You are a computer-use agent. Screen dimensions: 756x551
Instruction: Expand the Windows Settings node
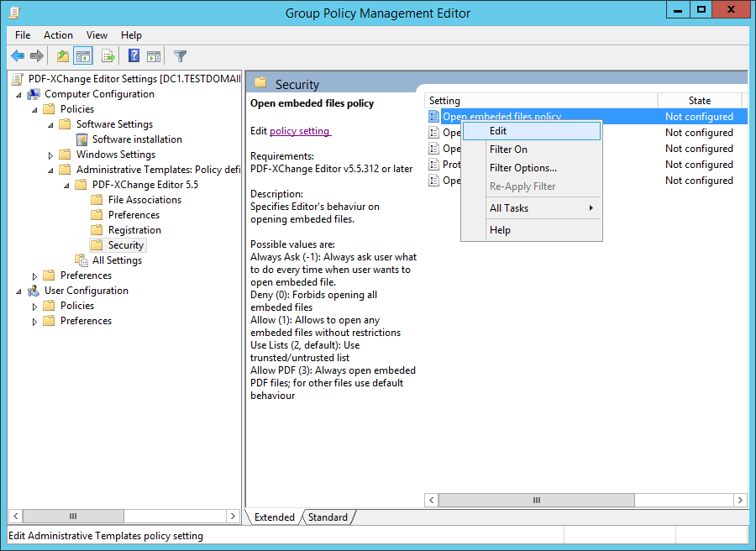coord(50,154)
